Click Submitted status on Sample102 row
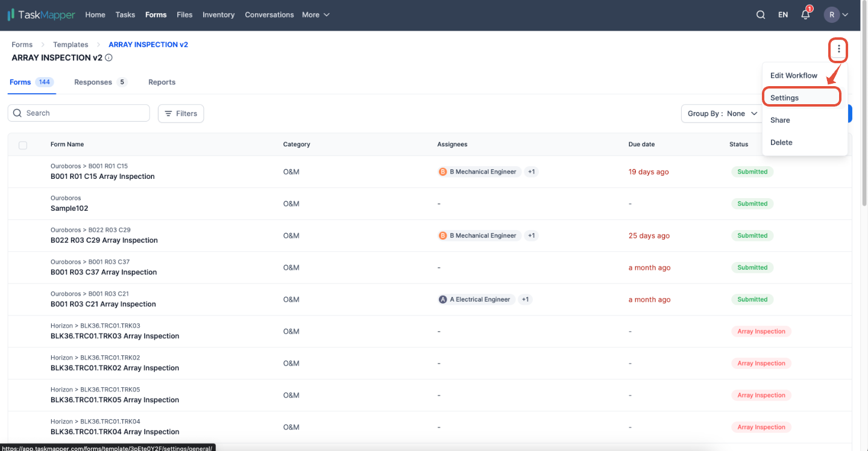Image resolution: width=868 pixels, height=451 pixels. [x=752, y=204]
